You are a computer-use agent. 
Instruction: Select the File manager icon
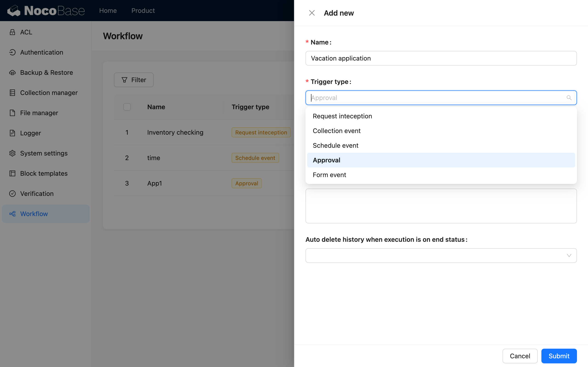(x=12, y=113)
